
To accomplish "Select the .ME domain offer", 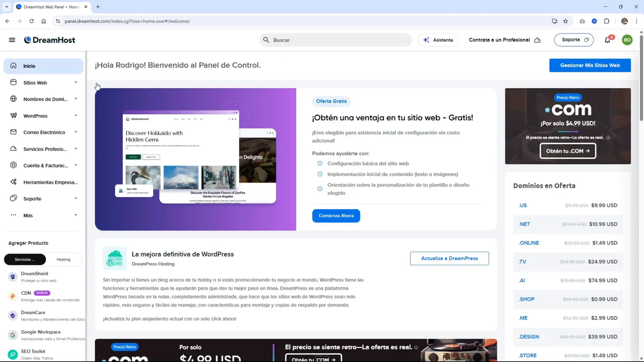I will pyautogui.click(x=568, y=318).
